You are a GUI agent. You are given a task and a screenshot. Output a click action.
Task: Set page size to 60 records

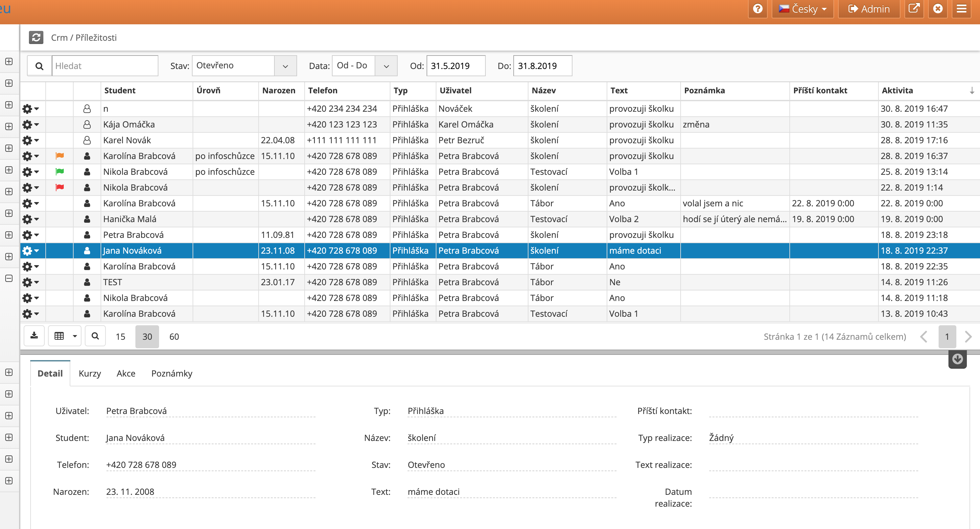pos(174,336)
